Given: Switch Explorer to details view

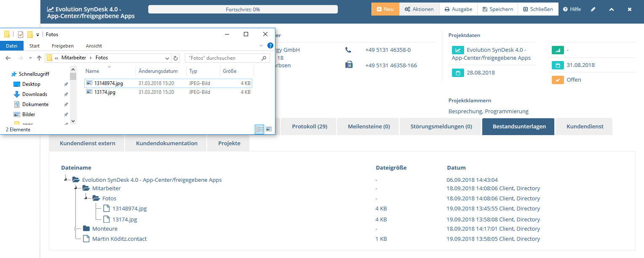Looking at the screenshot, I should (259, 129).
